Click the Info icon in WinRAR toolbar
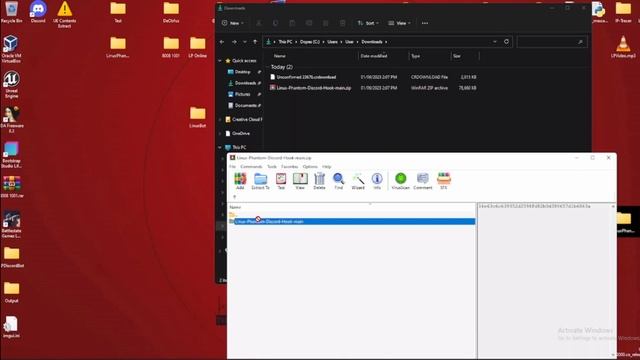Image resolution: width=640 pixels, height=360 pixels. coord(377,181)
